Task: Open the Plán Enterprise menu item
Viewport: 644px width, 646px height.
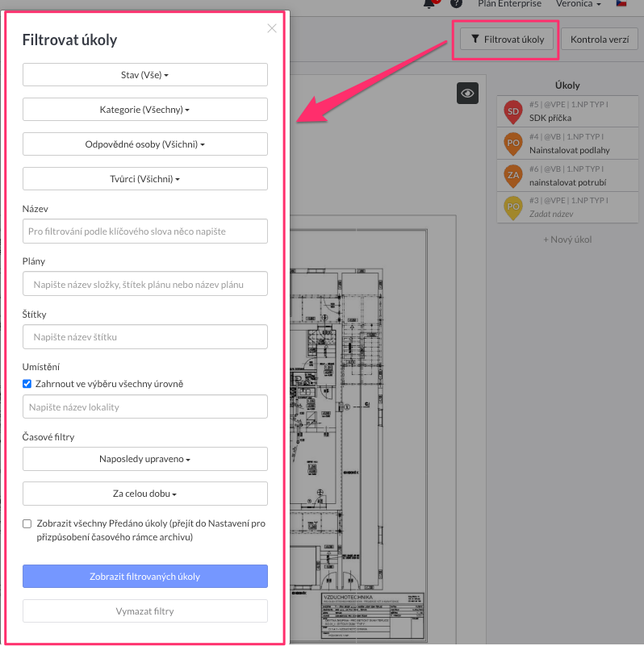Action: 509,4
